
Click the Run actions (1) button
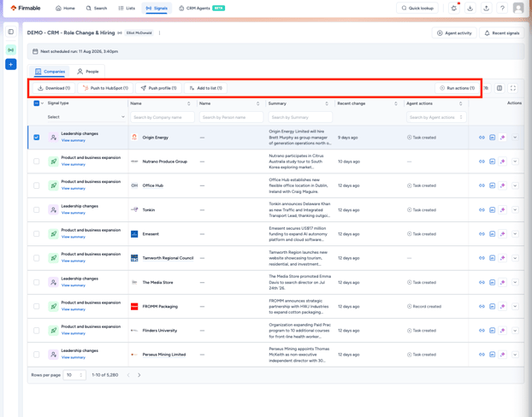[x=457, y=88]
